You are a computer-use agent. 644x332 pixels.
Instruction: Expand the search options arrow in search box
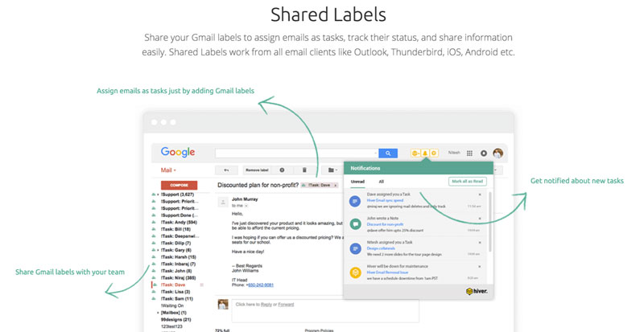(x=375, y=153)
